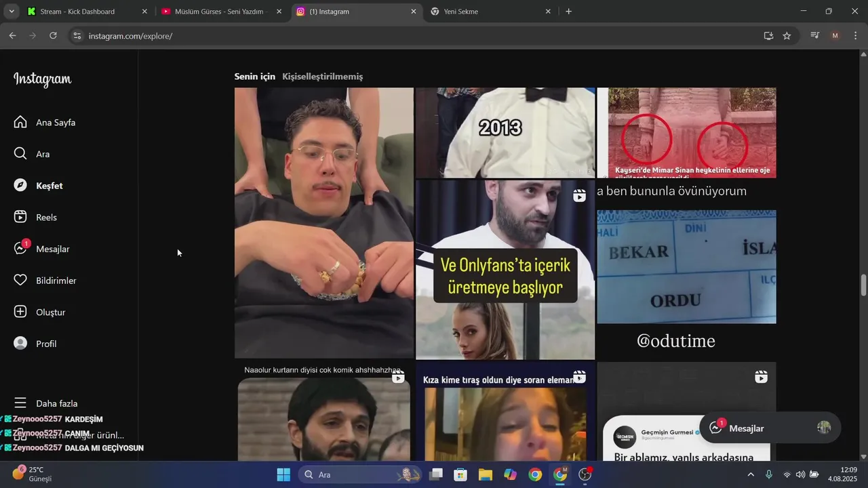
Task: Open Geçmişin Gurmesi reel post
Action: click(686, 412)
